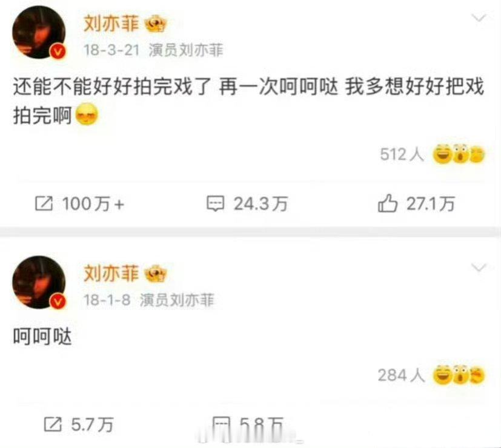This screenshot has height=448, width=501.
Task: View the 284人 reactions list
Action: coord(401,375)
